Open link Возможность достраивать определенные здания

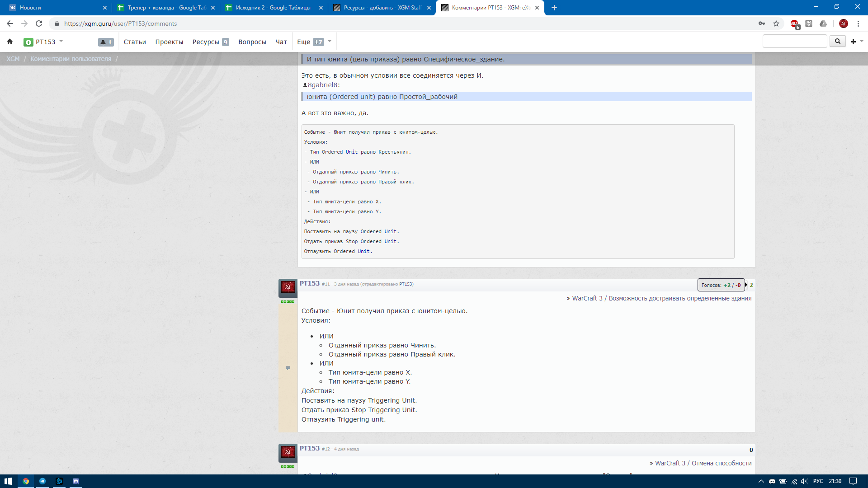[x=680, y=298]
